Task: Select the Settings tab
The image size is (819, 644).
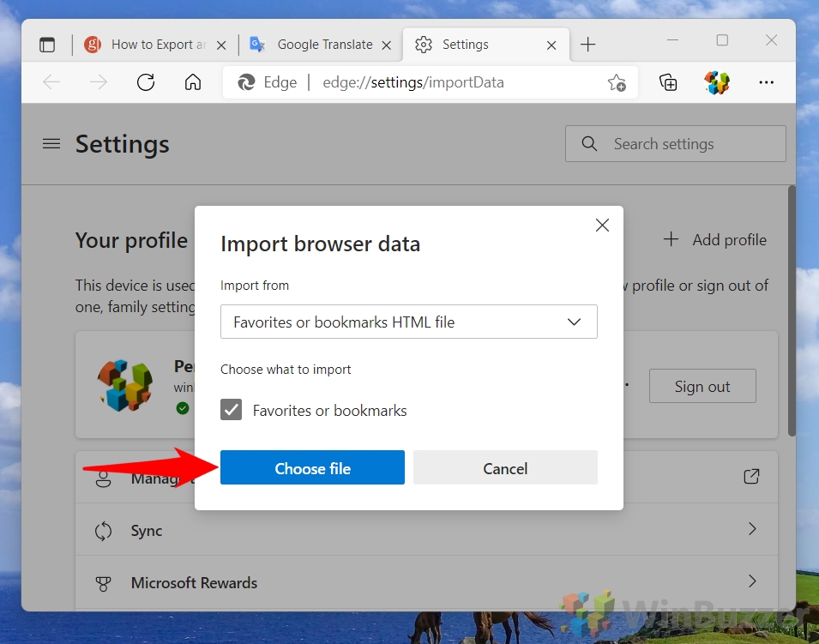Action: click(x=485, y=45)
